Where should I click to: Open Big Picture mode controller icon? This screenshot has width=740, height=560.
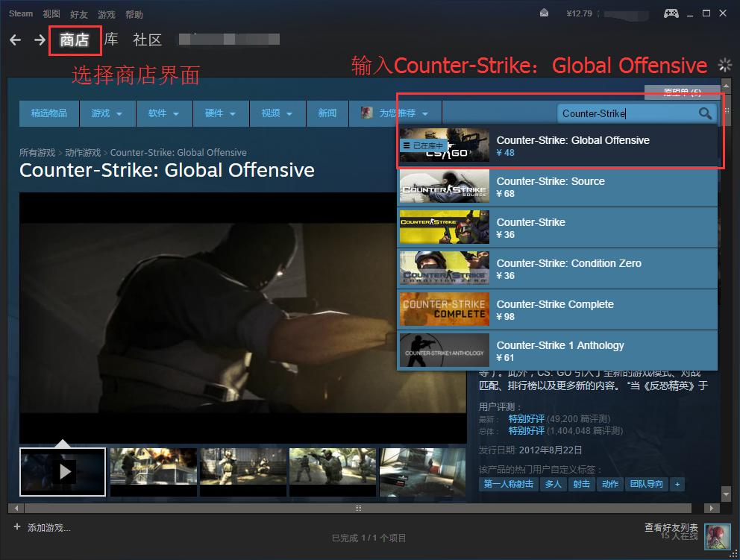tap(671, 13)
